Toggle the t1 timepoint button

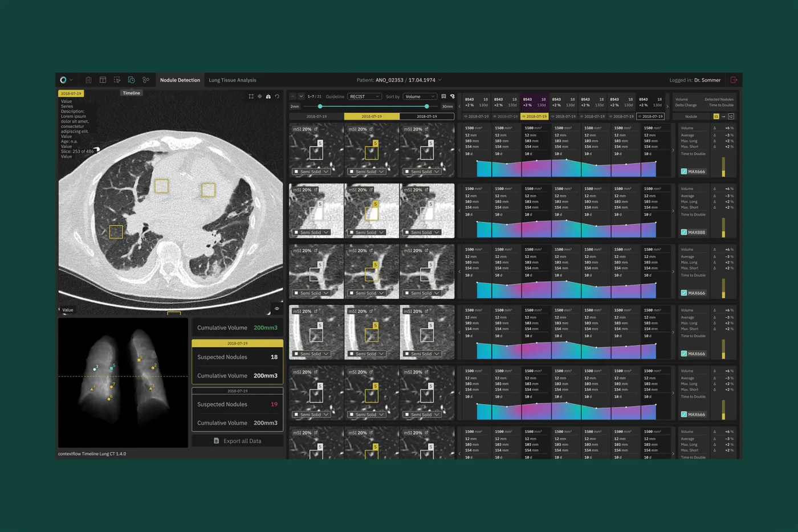click(x=716, y=116)
